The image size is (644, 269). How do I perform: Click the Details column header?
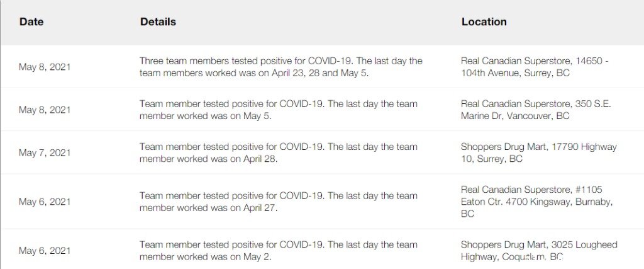click(158, 22)
